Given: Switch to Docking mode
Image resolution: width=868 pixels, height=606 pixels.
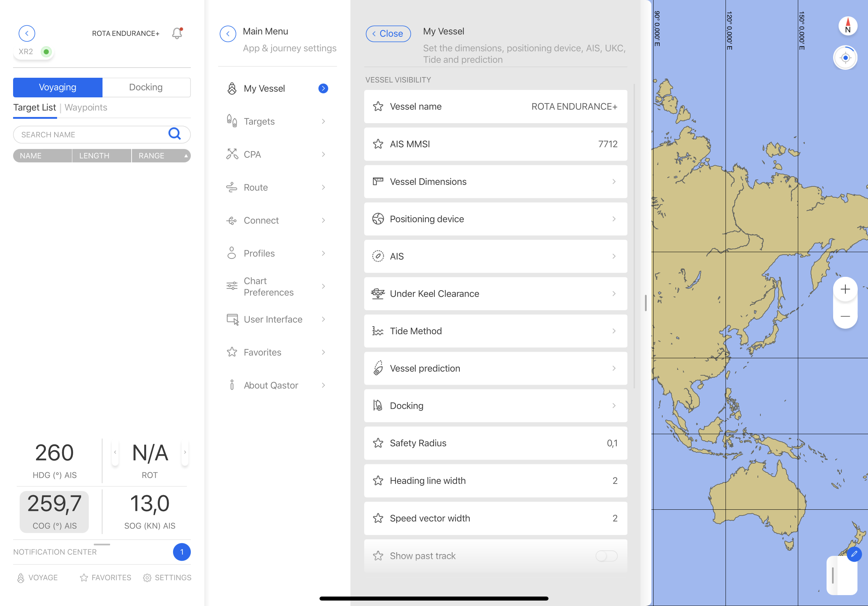Looking at the screenshot, I should [x=146, y=87].
